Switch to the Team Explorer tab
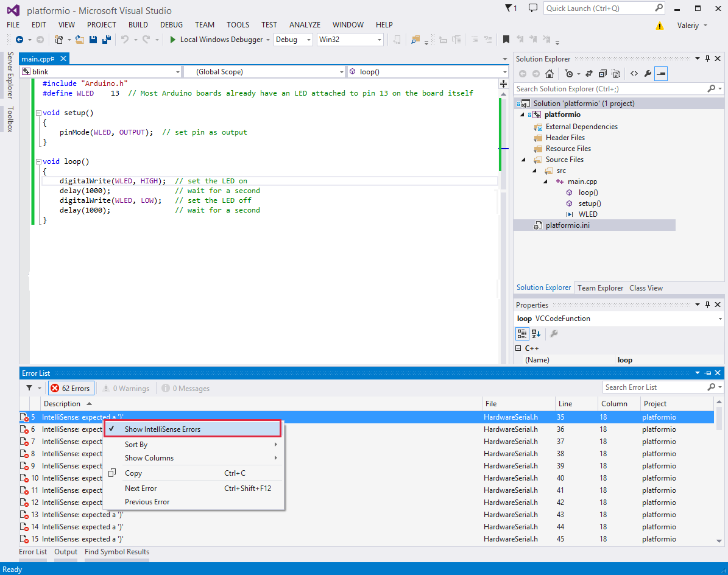 coord(600,287)
